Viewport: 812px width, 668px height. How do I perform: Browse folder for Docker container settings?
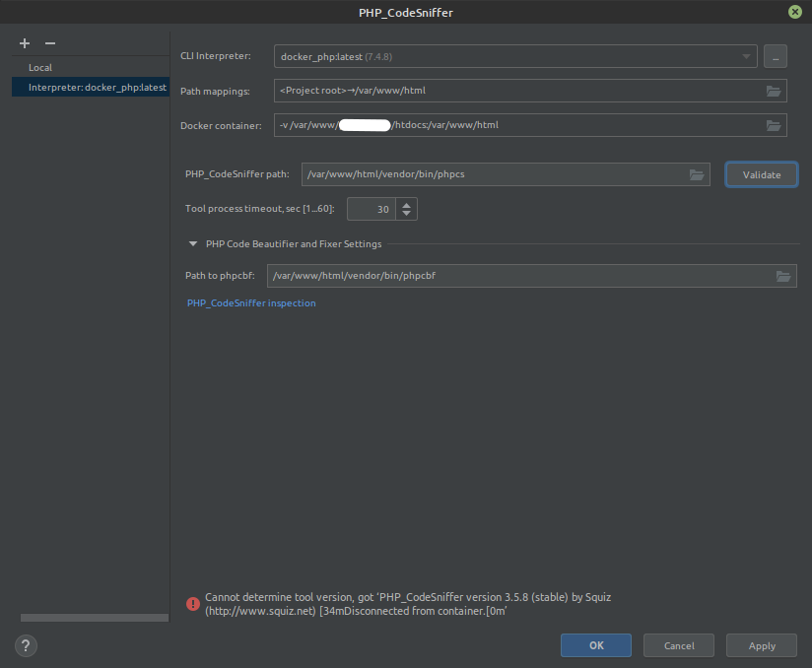pyautogui.click(x=774, y=126)
